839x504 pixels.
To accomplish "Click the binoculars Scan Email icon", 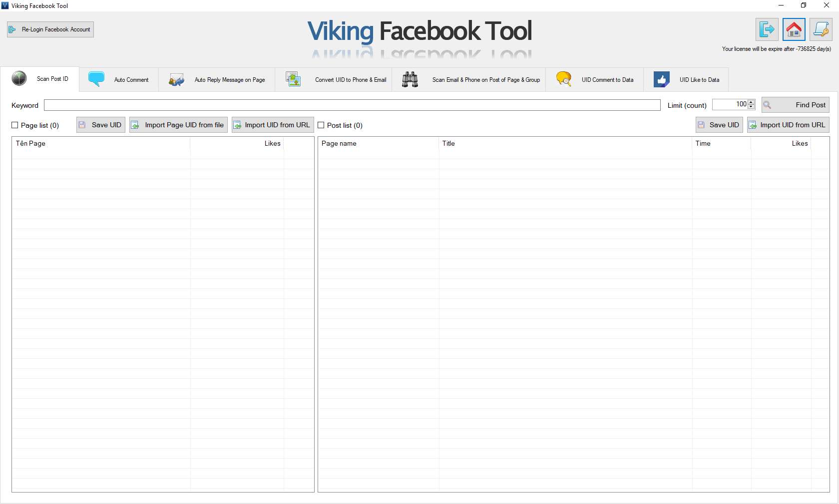I will click(x=410, y=79).
